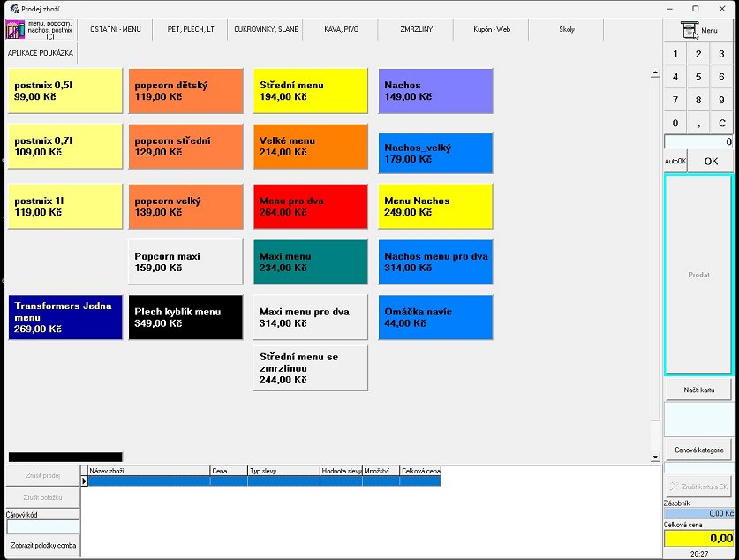Image resolution: width=739 pixels, height=560 pixels.
Task: Toggle the AutoOK option
Action: pos(675,162)
